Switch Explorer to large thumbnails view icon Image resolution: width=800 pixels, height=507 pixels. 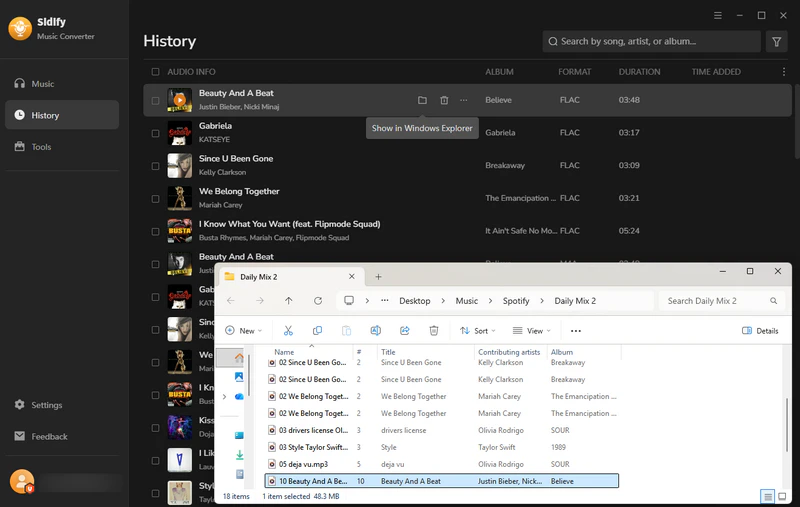point(782,496)
